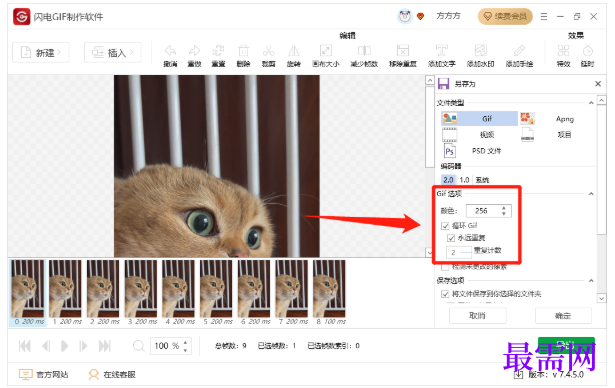Viewport: 615px width, 388px height.
Task: Click the Add watermark (添加水印) tool
Action: (480, 51)
